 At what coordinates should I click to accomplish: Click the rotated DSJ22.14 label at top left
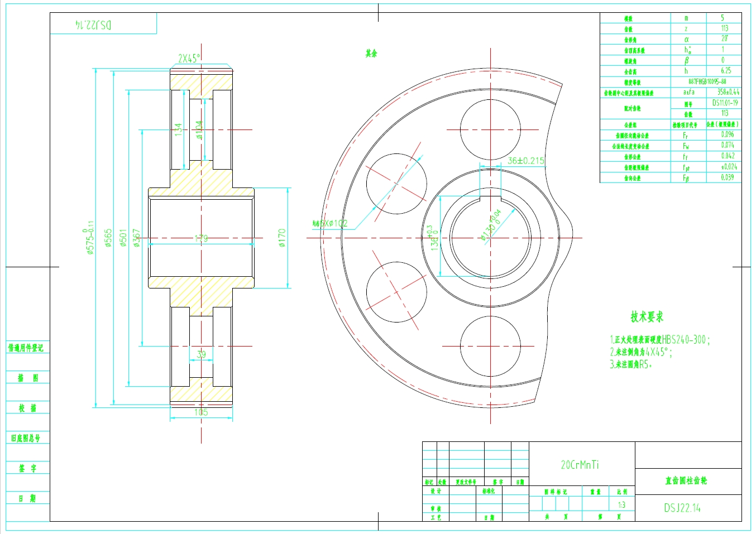coord(93,25)
